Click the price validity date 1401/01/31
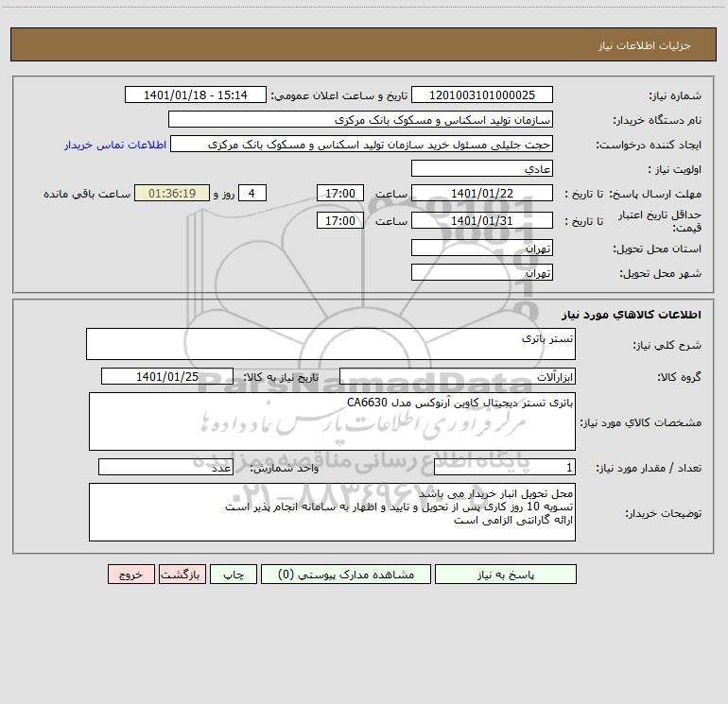Screen dimensions: 728x704 pyautogui.click(x=482, y=220)
